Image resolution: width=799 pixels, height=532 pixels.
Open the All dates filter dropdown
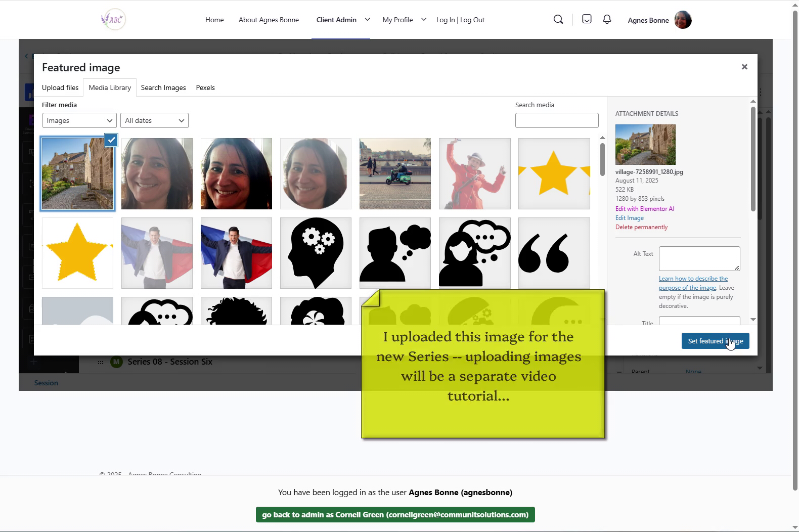pos(154,120)
